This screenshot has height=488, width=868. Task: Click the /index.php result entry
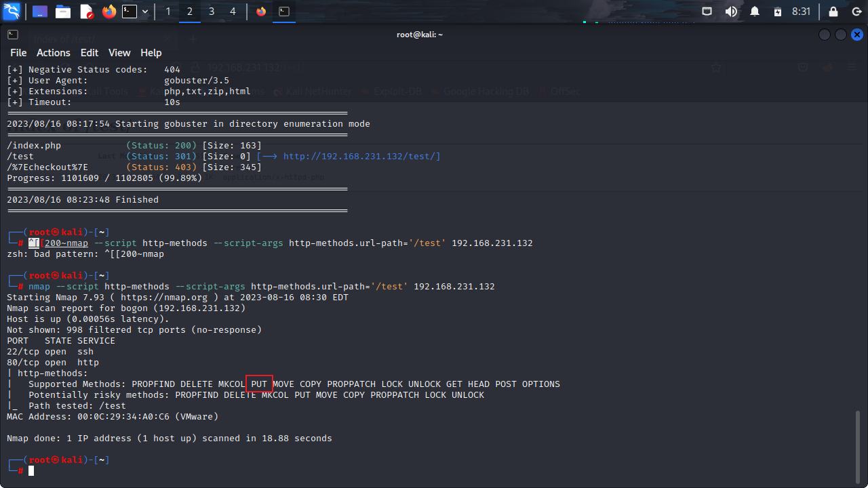[x=34, y=146]
